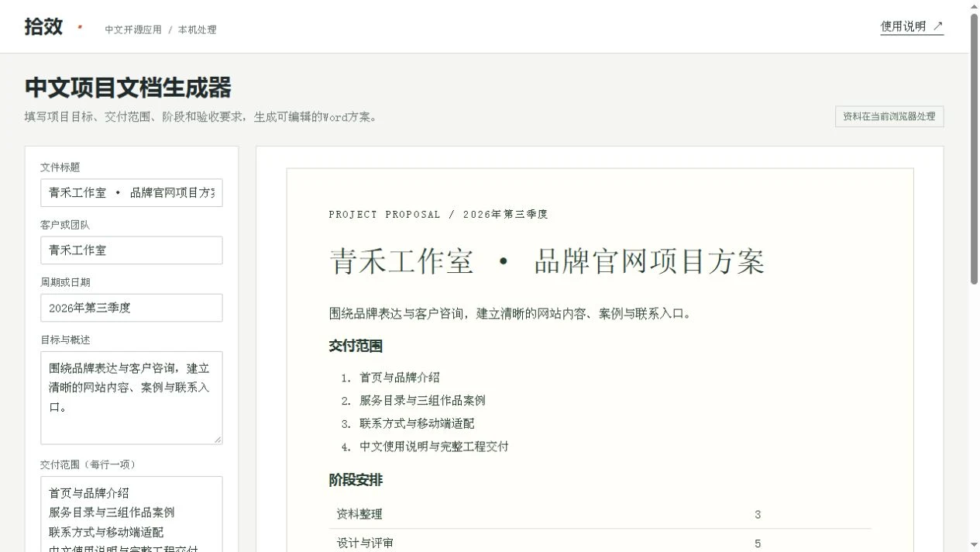This screenshot has height=552, width=980.
Task: Click the 中文开源应用 / 本机处理 text
Action: [x=161, y=29]
